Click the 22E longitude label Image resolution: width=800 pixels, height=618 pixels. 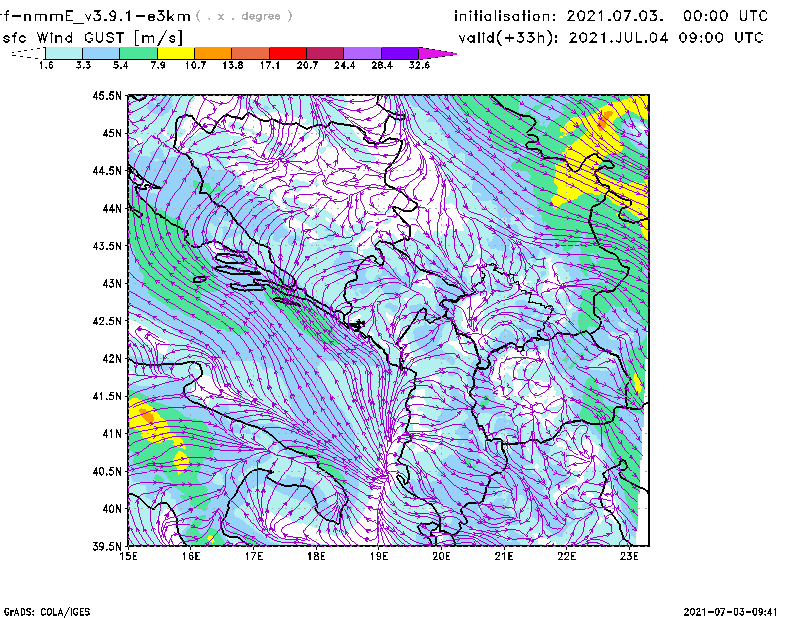567,556
